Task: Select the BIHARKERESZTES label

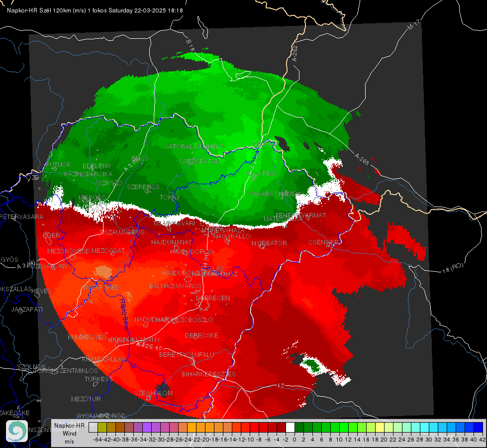Action: [x=209, y=374]
